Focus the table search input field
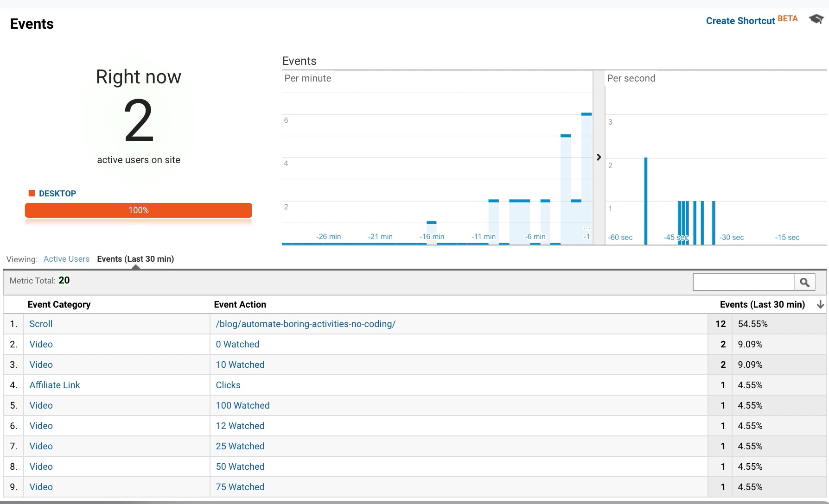The image size is (829, 504). (x=744, y=282)
